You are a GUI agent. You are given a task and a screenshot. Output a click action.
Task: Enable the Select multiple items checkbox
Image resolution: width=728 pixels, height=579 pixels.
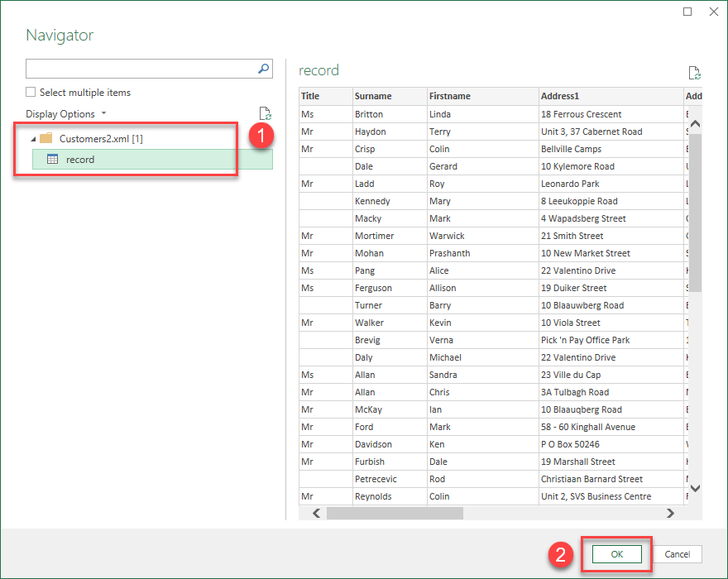(x=31, y=92)
